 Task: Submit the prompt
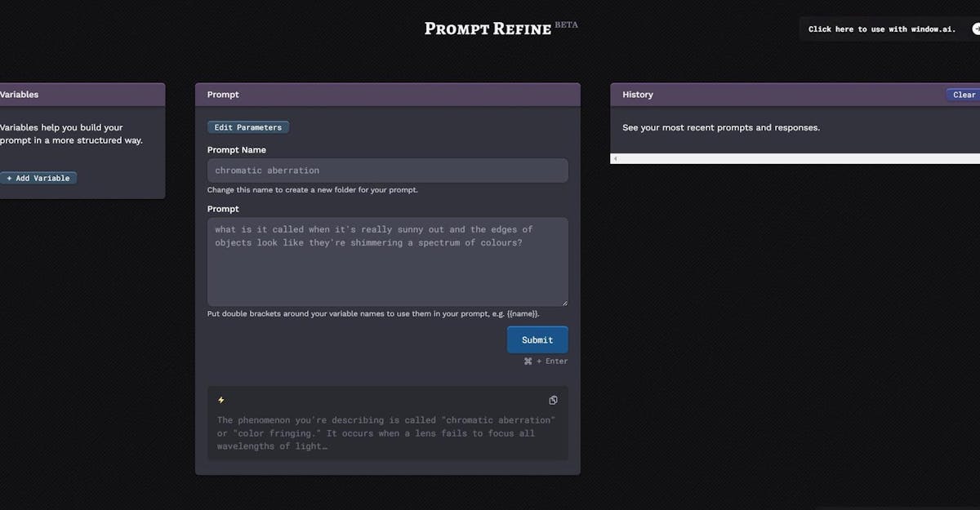537,339
